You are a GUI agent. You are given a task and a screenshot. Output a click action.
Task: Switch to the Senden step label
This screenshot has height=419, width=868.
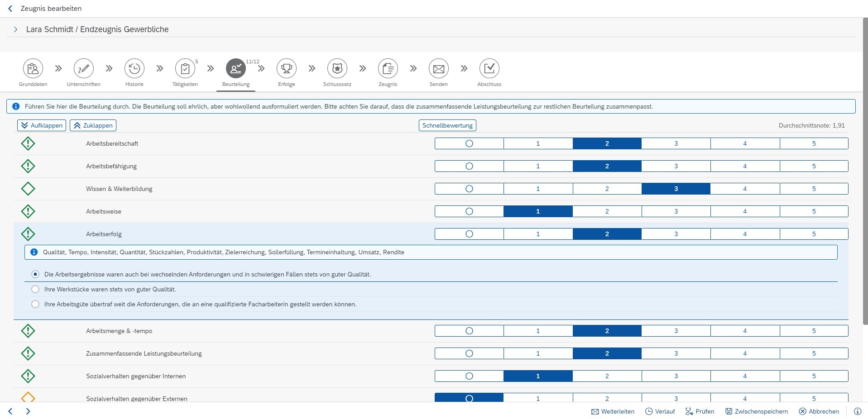click(x=439, y=84)
